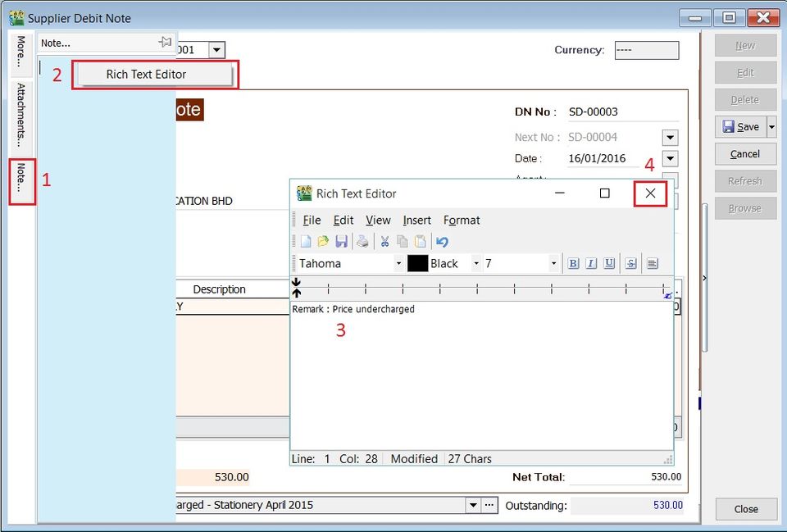Toggle underline formatting for the text
Viewport: 787px width, 532px height.
610,263
